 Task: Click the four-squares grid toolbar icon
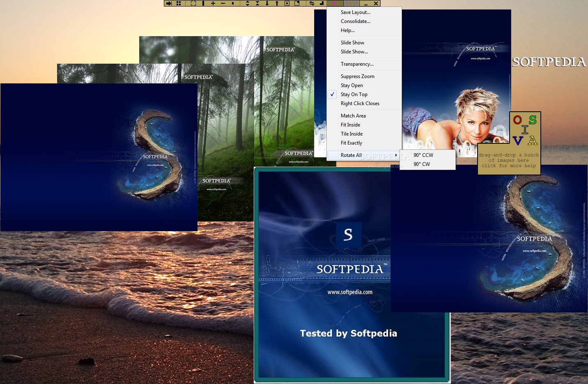(179, 3)
